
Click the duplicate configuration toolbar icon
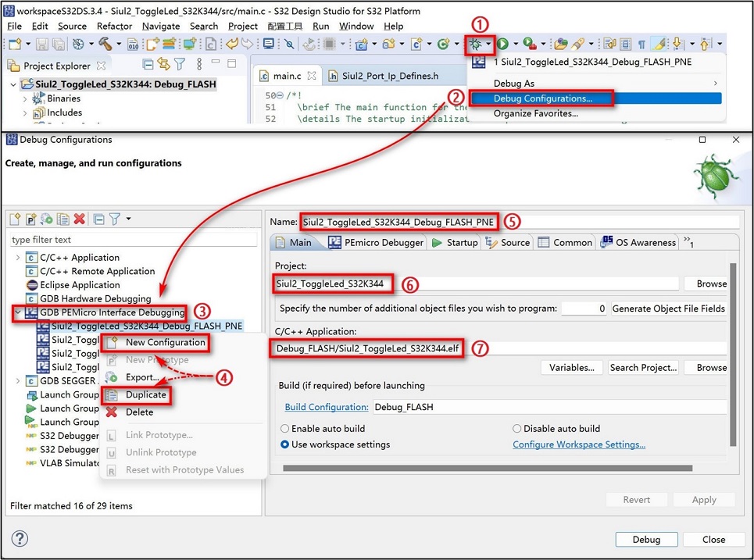coord(63,219)
